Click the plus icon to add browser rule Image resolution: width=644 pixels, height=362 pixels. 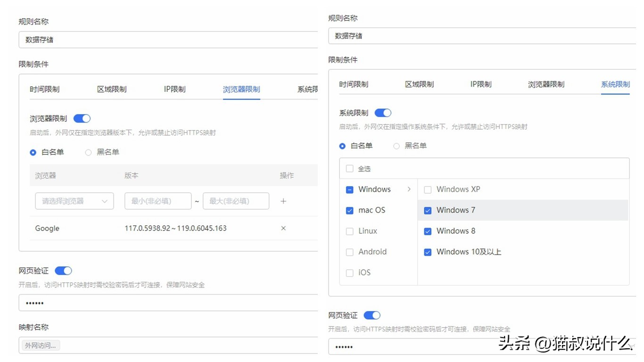point(283,201)
